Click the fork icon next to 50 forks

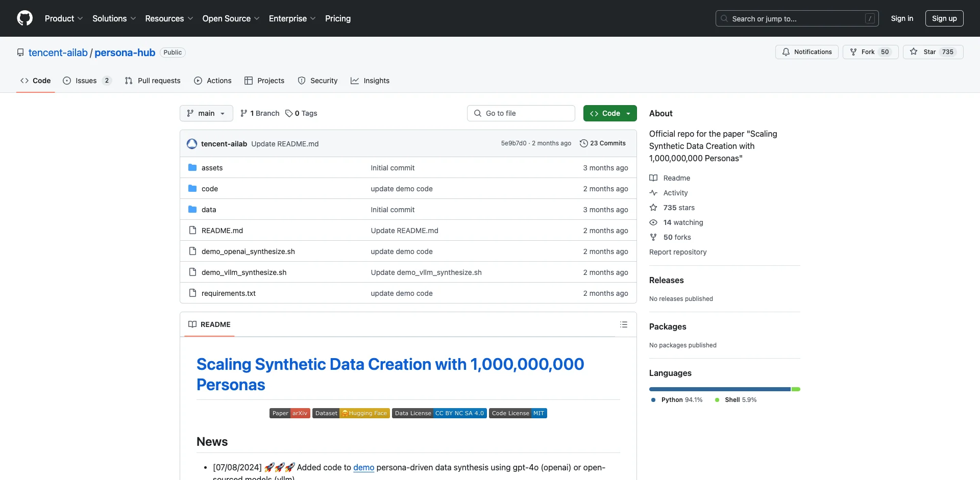[x=653, y=237]
